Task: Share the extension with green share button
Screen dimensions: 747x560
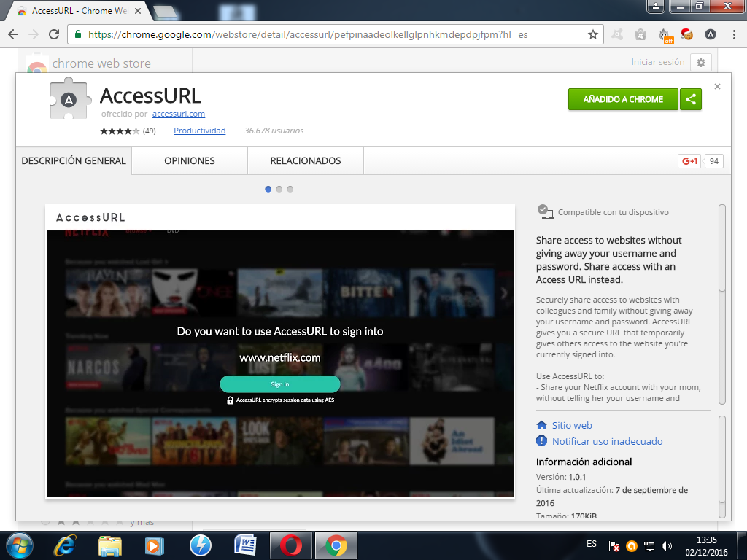Action: [690, 99]
